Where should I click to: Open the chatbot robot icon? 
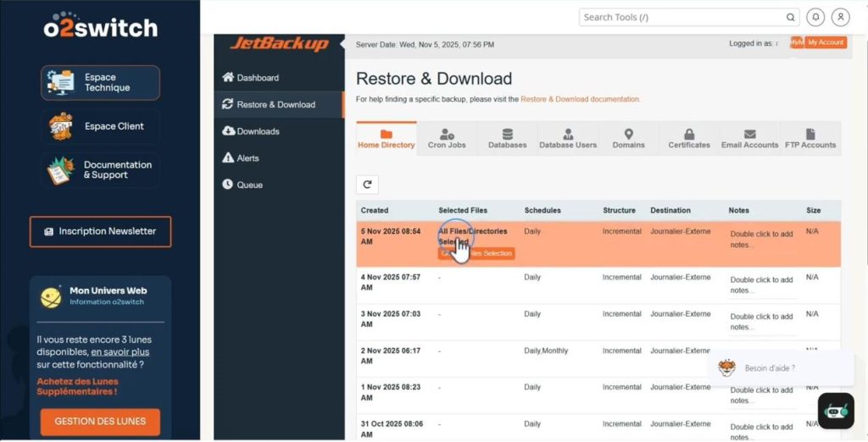(836, 411)
